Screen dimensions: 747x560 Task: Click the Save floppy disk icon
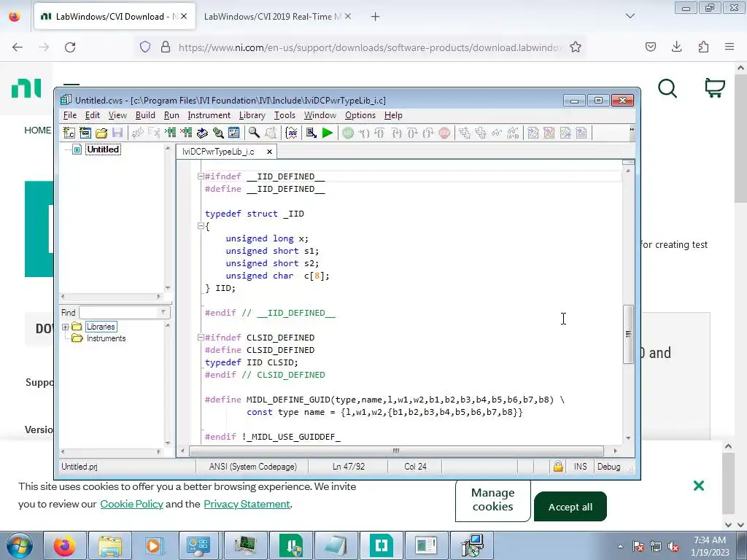point(117,133)
